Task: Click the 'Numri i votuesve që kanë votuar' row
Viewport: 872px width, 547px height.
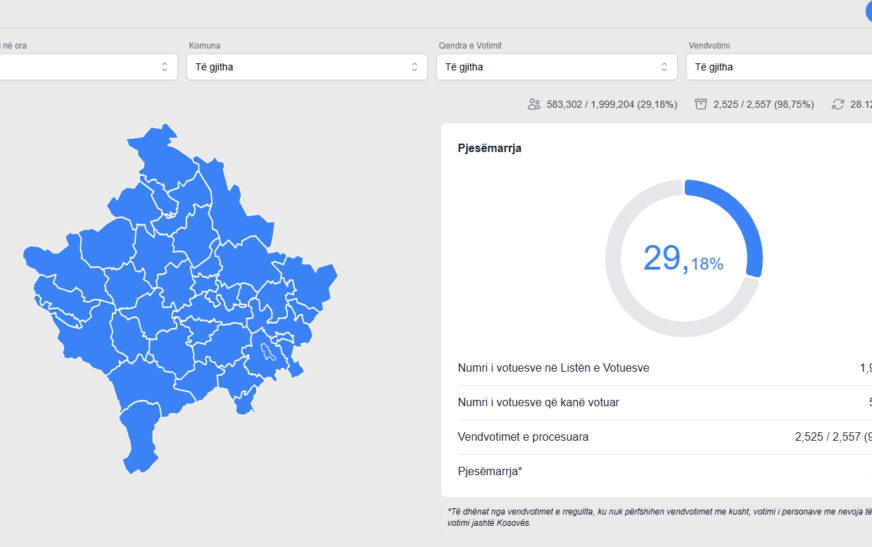Action: [x=538, y=402]
